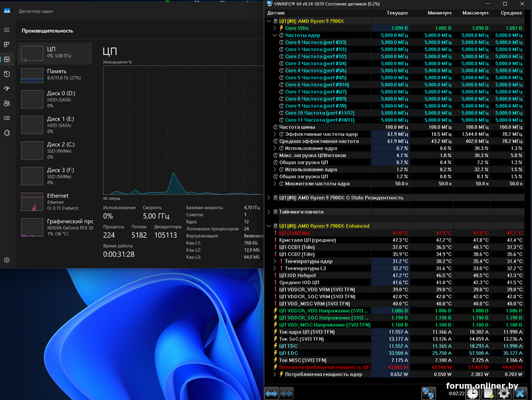This screenshot has width=532, height=400.
Task: Open HWiNFO sensor settings gear icon
Action: click(x=504, y=393)
